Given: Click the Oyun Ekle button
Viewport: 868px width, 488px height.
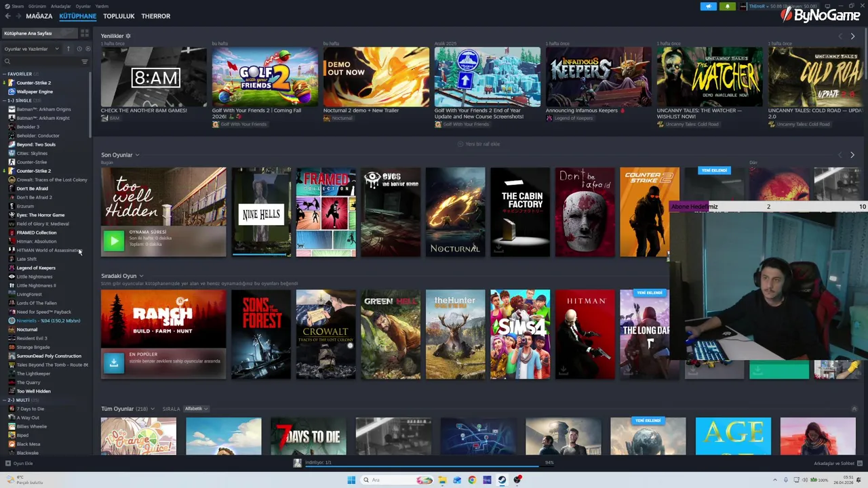Looking at the screenshot, I should click(x=19, y=464).
